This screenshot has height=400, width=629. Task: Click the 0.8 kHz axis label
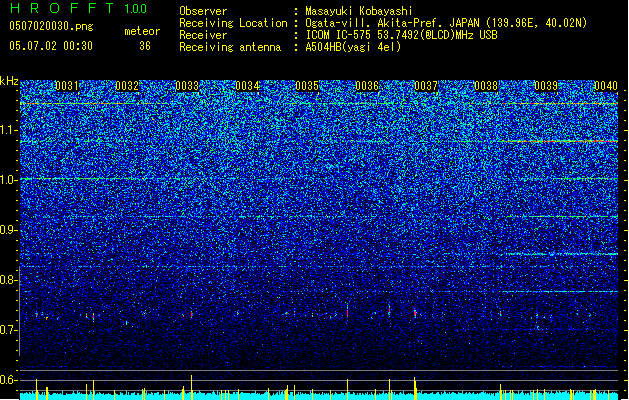tap(9, 280)
